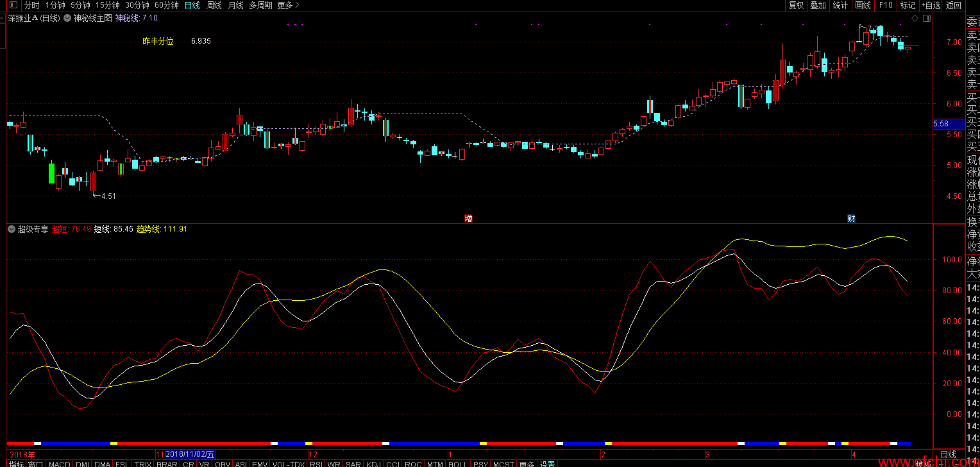Click the 4.51 low price annotation
Screen dimensions: 980x467
105,196
